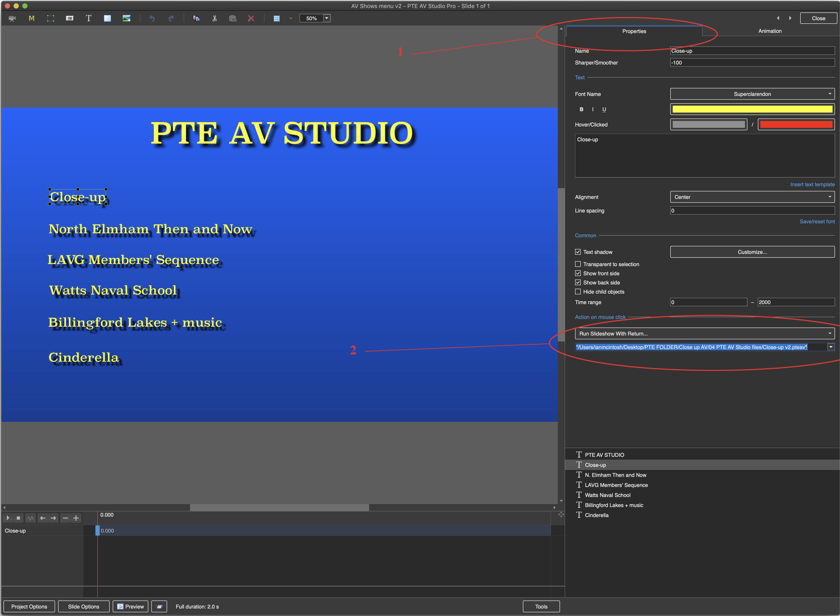This screenshot has width=840, height=616.
Task: Check Hide child objects option
Action: tap(578, 292)
